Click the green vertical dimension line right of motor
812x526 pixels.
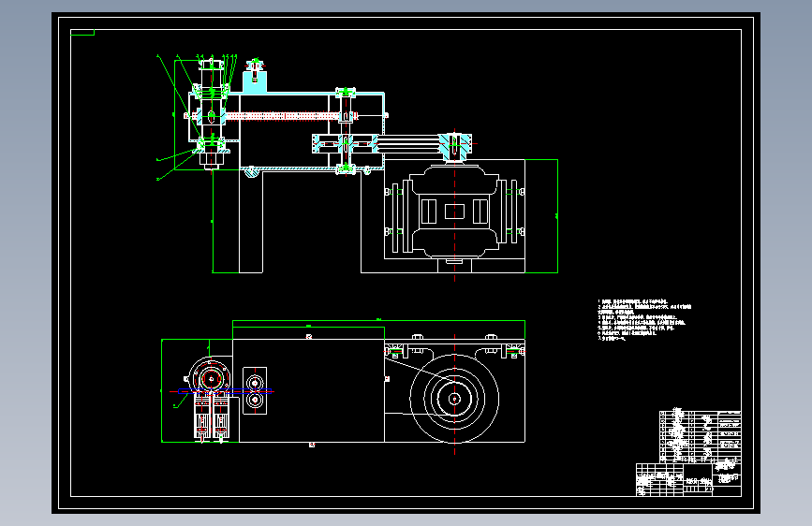point(557,216)
